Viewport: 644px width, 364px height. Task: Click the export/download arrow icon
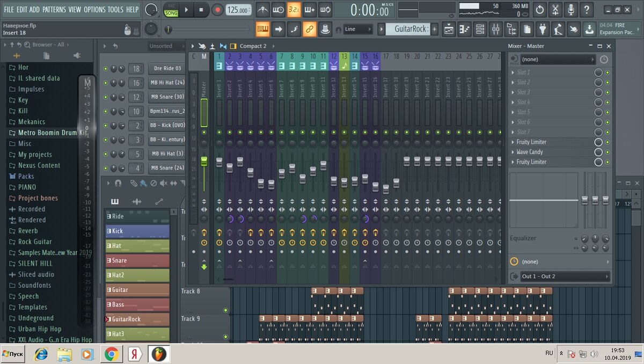pyautogui.click(x=589, y=29)
